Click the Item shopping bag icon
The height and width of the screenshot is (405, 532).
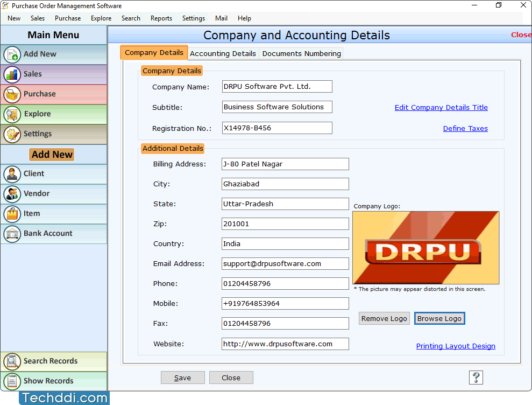[12, 214]
